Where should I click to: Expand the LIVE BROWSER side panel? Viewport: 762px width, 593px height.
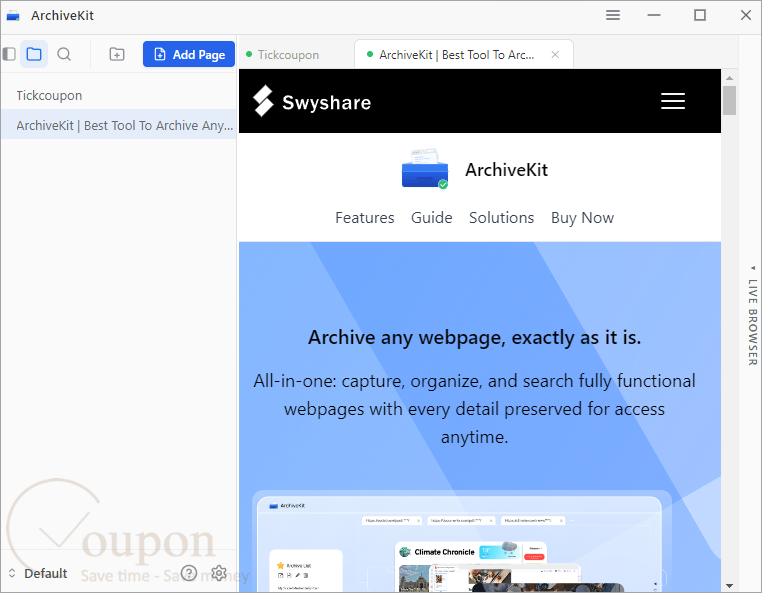click(752, 315)
